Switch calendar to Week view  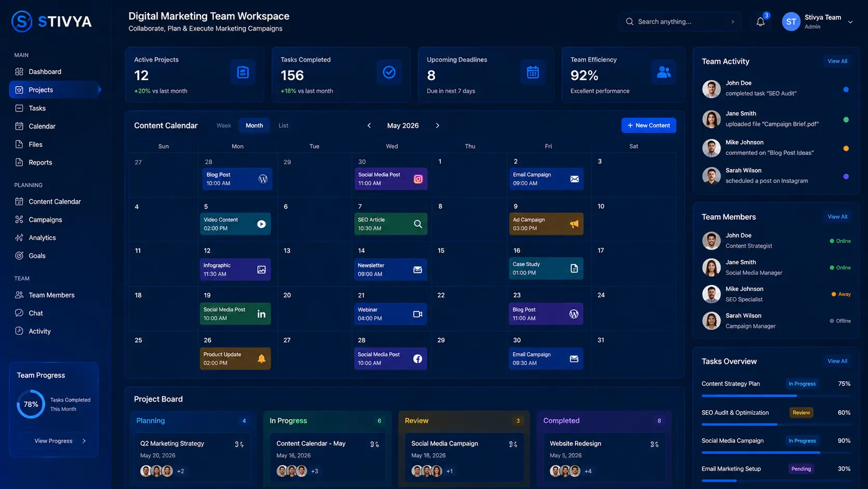coord(224,125)
